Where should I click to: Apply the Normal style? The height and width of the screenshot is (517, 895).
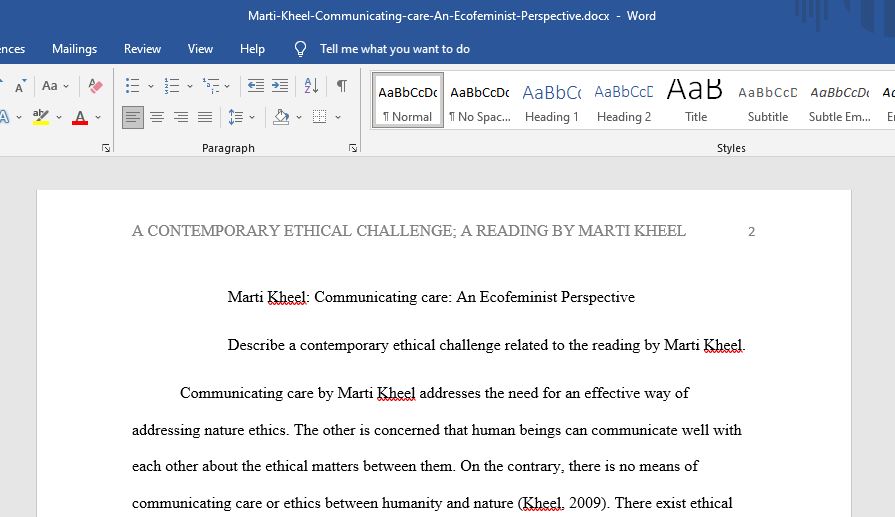[x=408, y=100]
